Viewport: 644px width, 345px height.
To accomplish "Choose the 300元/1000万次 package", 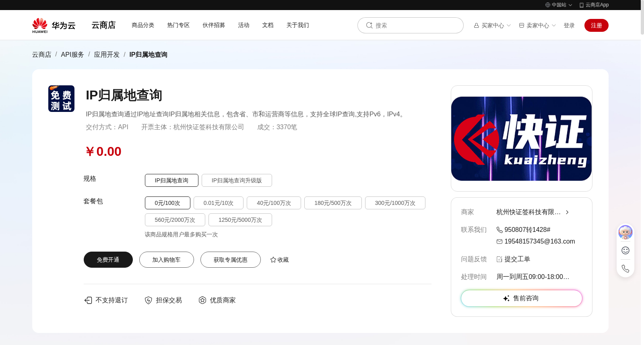I will [x=395, y=203].
